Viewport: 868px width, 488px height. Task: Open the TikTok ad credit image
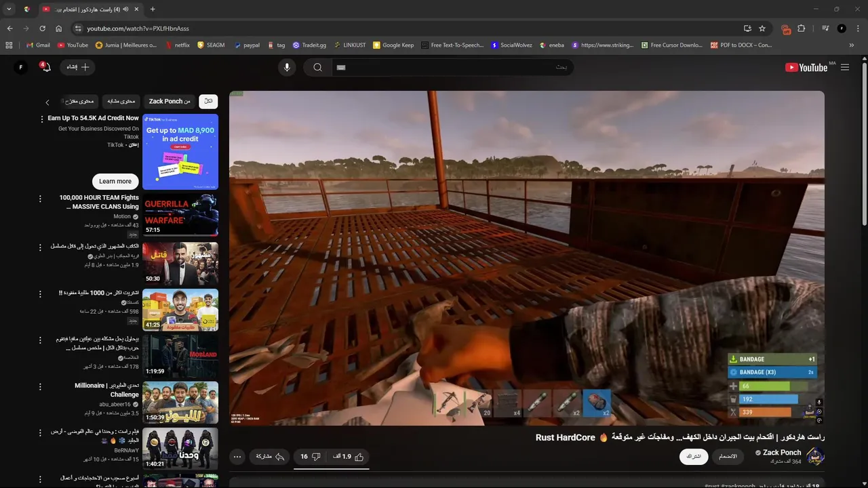pos(180,152)
